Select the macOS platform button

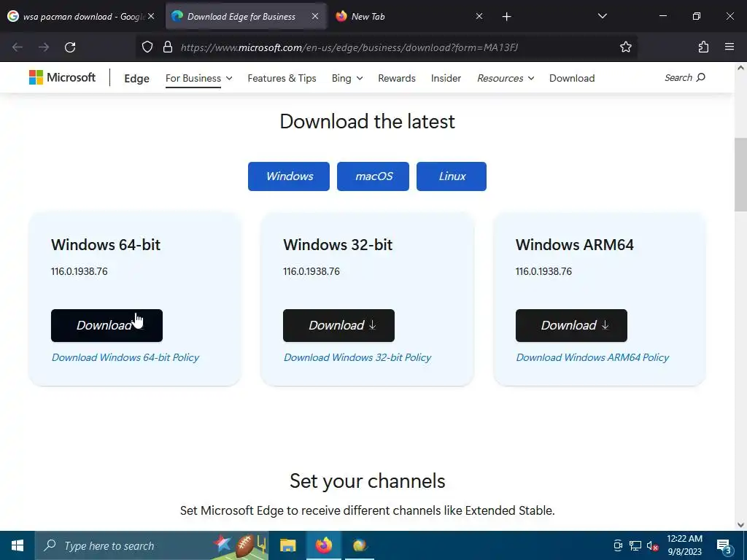373,176
